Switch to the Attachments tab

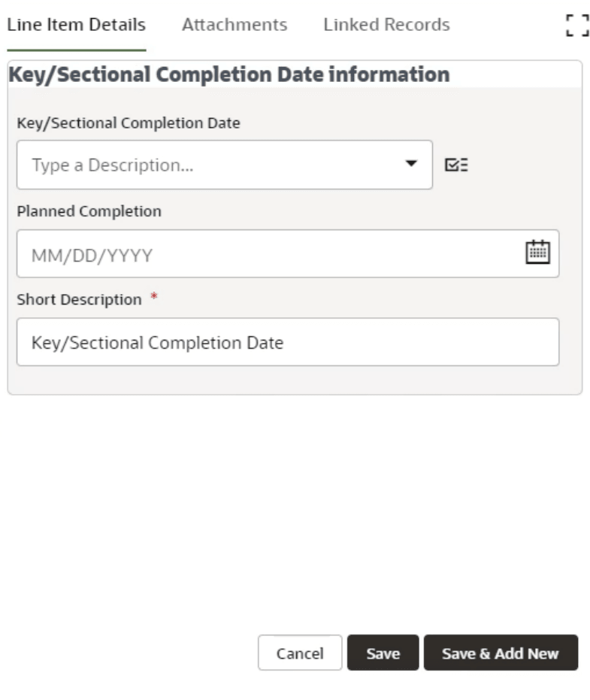coord(234,24)
